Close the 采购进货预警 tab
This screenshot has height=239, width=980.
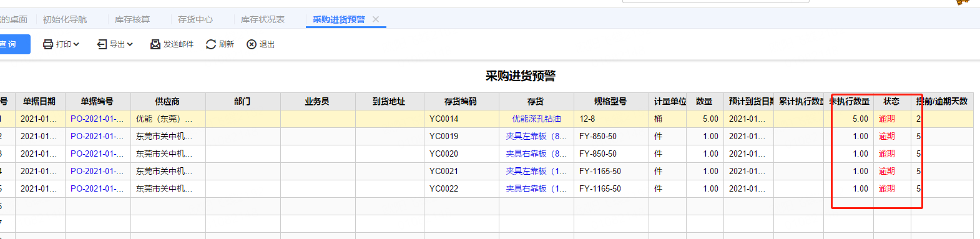(x=376, y=19)
